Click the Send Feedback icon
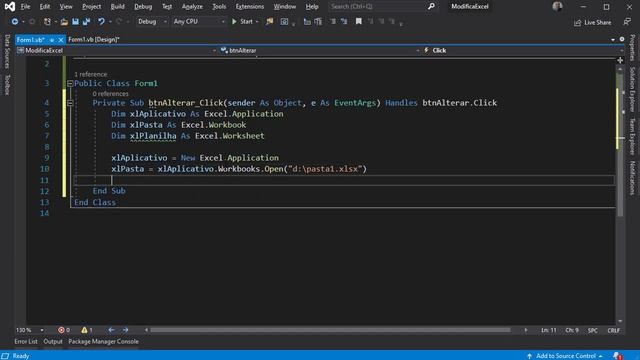 [x=627, y=22]
